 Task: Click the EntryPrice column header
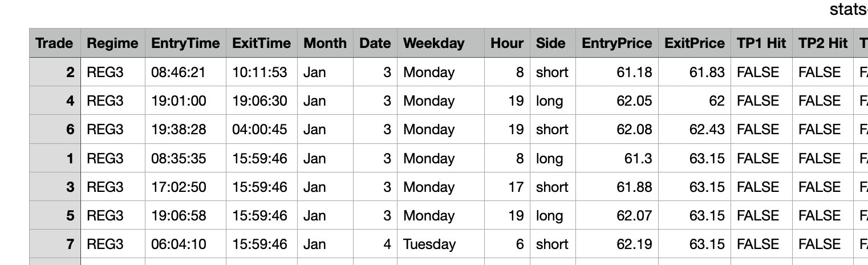coord(616,43)
